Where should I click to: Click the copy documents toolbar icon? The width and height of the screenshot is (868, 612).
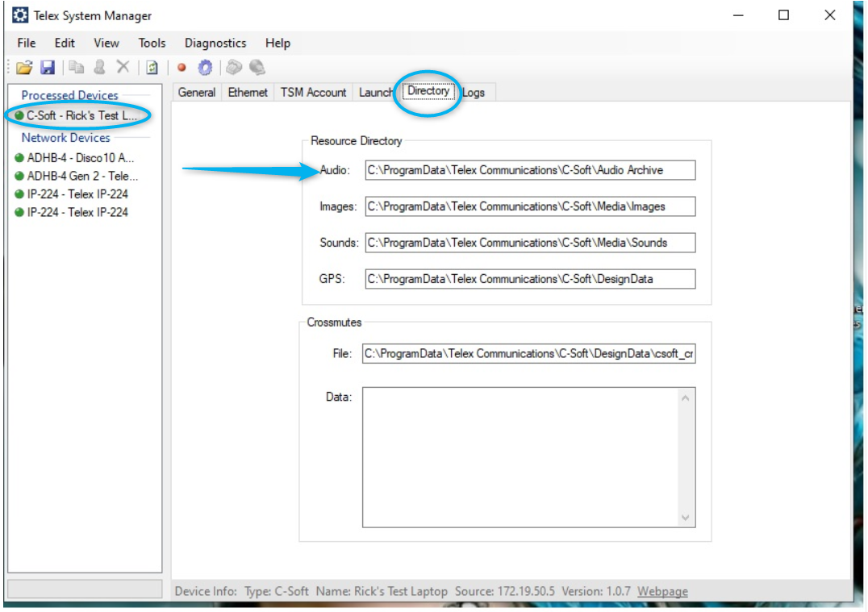[77, 68]
